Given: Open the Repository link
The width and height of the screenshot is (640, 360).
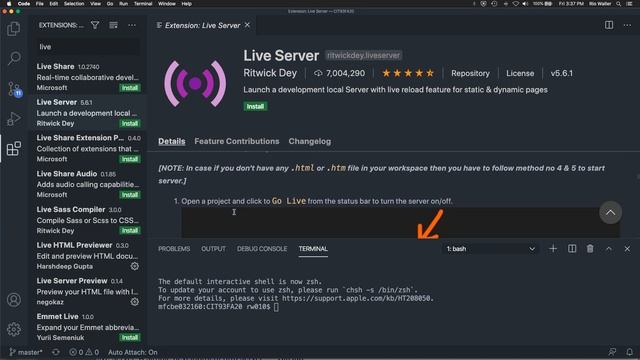Looking at the screenshot, I should tap(470, 73).
